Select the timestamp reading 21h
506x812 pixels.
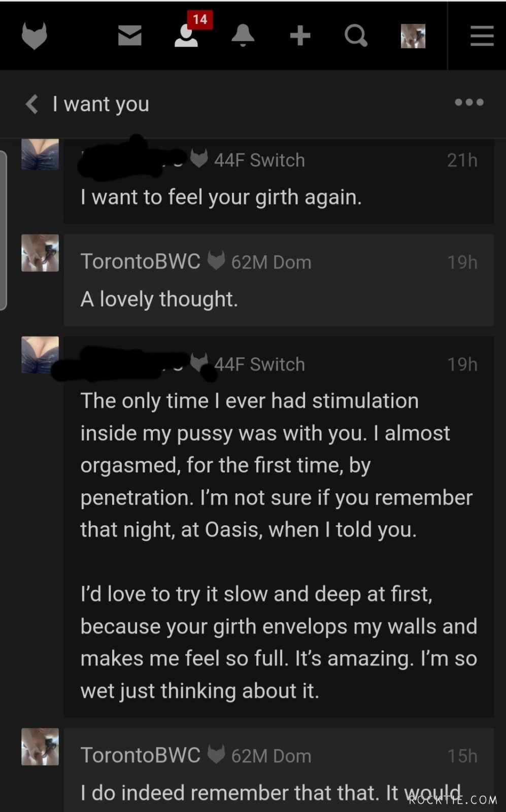click(x=462, y=159)
